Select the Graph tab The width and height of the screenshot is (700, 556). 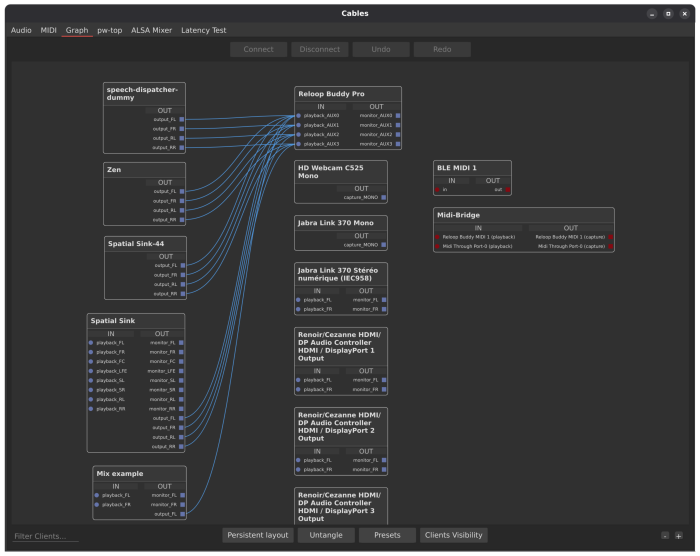(77, 30)
